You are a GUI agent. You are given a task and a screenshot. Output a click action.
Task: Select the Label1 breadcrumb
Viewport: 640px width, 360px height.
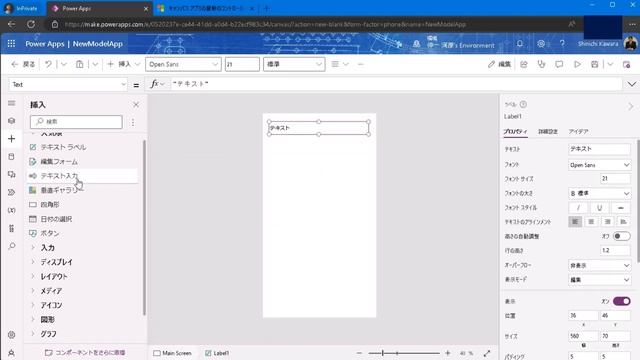[217, 353]
